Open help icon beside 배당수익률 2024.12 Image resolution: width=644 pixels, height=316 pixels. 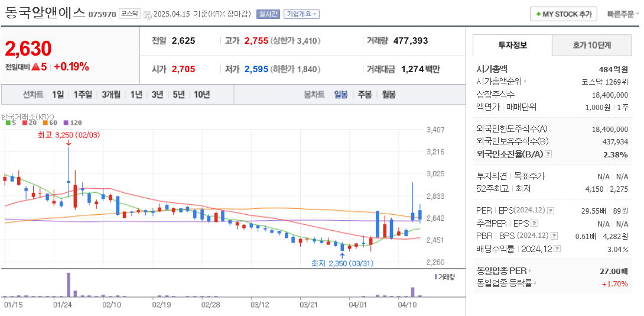(x=557, y=249)
